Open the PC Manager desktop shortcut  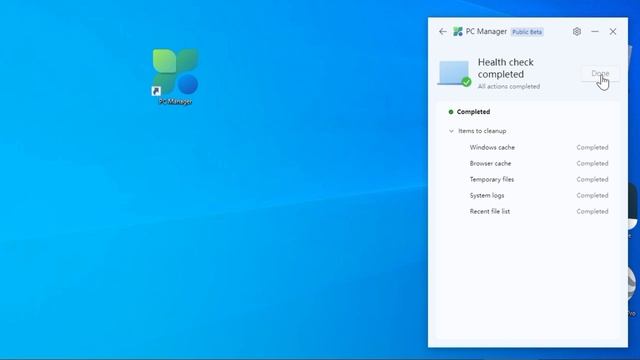(x=176, y=77)
